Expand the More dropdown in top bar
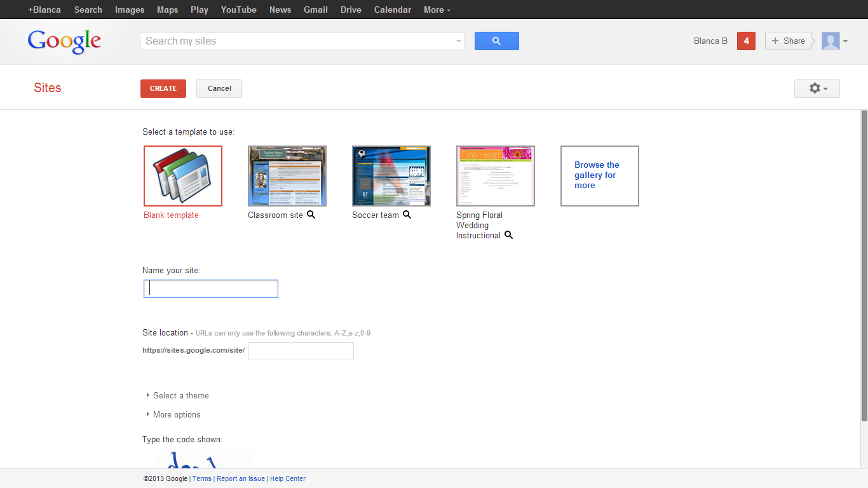This screenshot has width=868, height=488. [437, 10]
